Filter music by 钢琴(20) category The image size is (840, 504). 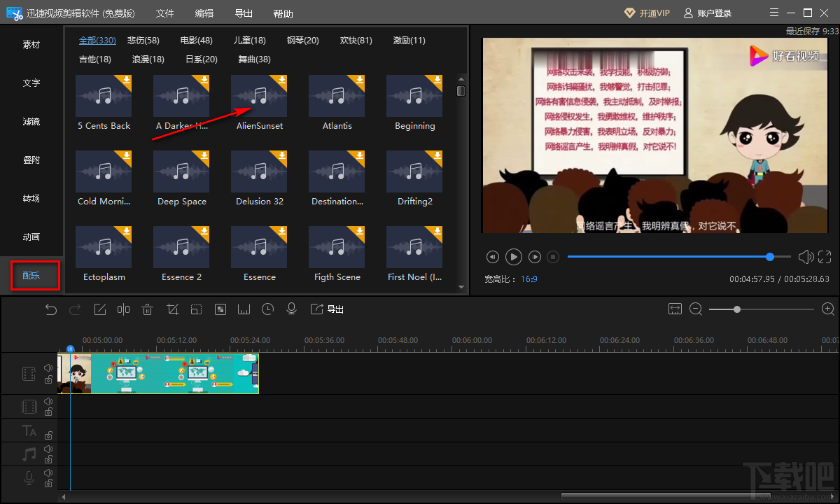(x=303, y=41)
